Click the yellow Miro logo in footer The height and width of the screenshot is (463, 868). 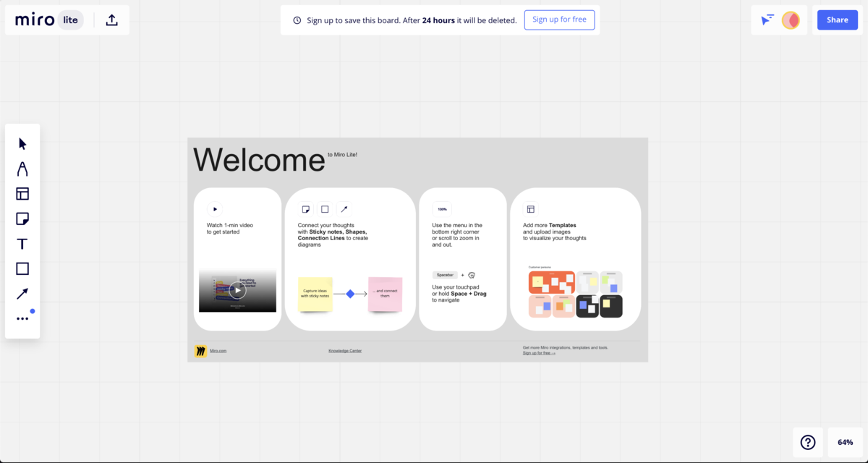pyautogui.click(x=200, y=351)
